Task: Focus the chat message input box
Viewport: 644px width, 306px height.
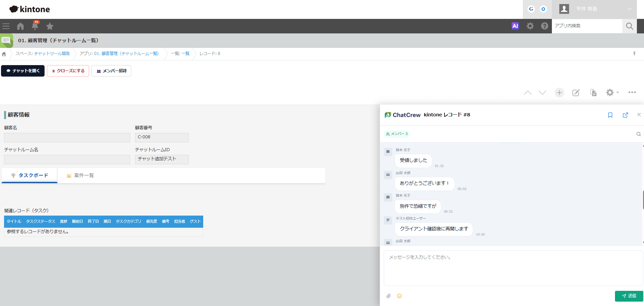Action: point(513,268)
